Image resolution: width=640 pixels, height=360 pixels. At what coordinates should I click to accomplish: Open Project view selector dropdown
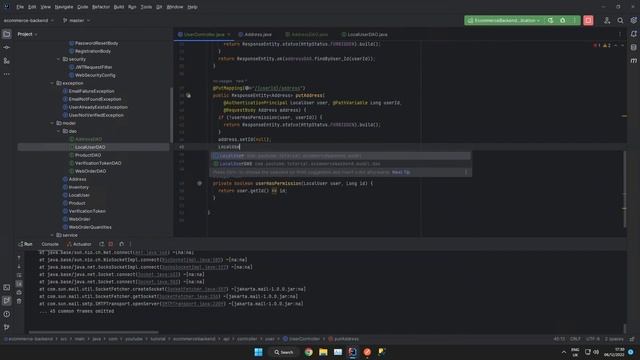click(27, 34)
